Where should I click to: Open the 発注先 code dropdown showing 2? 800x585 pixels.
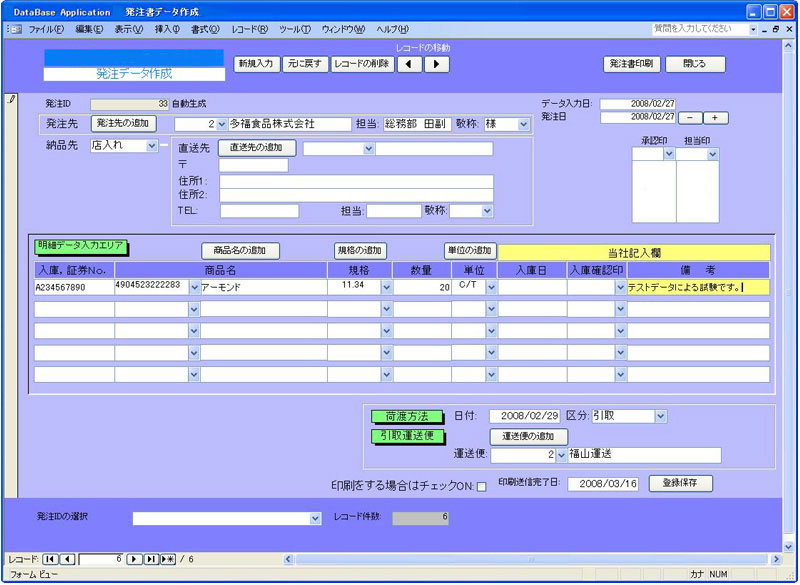pyautogui.click(x=221, y=124)
